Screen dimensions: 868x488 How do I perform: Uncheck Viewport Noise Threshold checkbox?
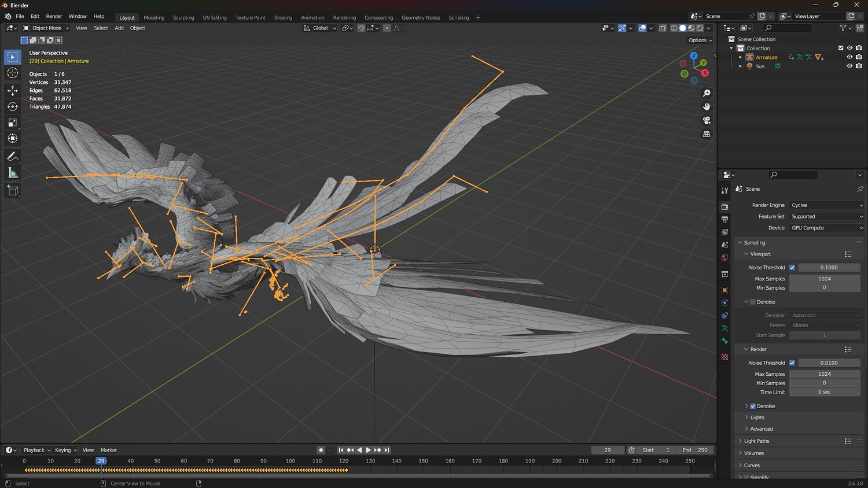point(792,268)
